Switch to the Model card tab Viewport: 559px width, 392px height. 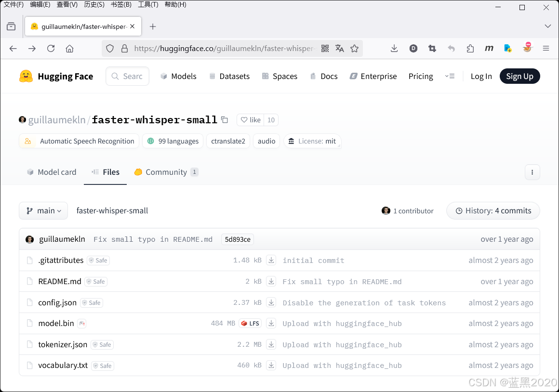pos(52,172)
